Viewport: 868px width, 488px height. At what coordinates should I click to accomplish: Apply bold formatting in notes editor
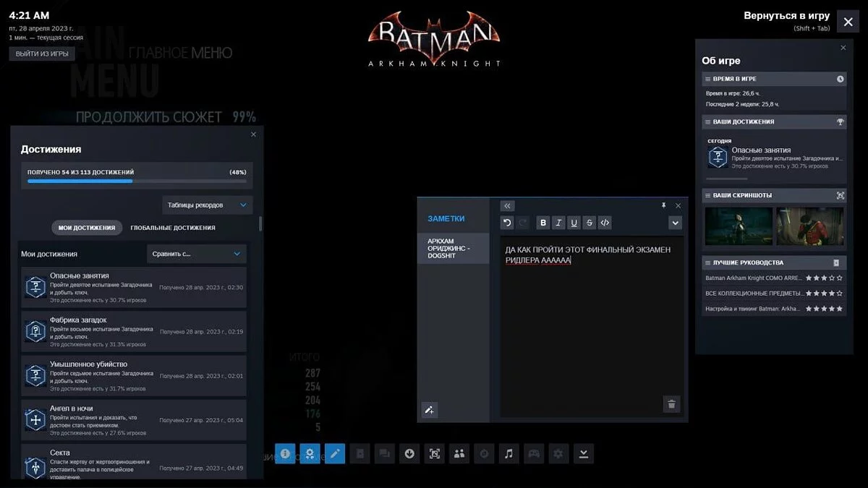(543, 223)
